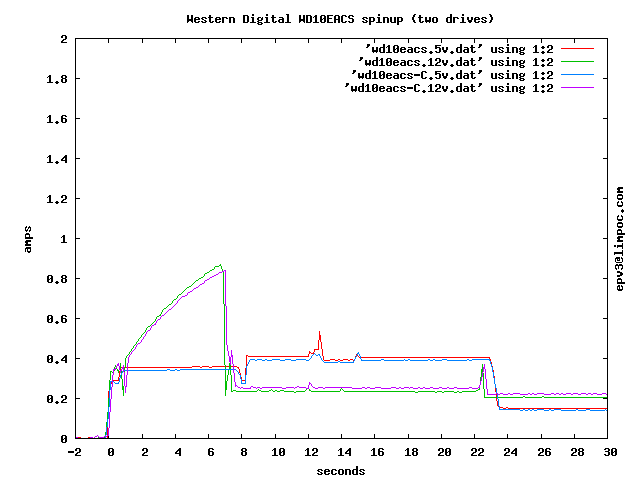Click x-axis value 28
This screenshot has height=480, width=640.
[x=577, y=452]
